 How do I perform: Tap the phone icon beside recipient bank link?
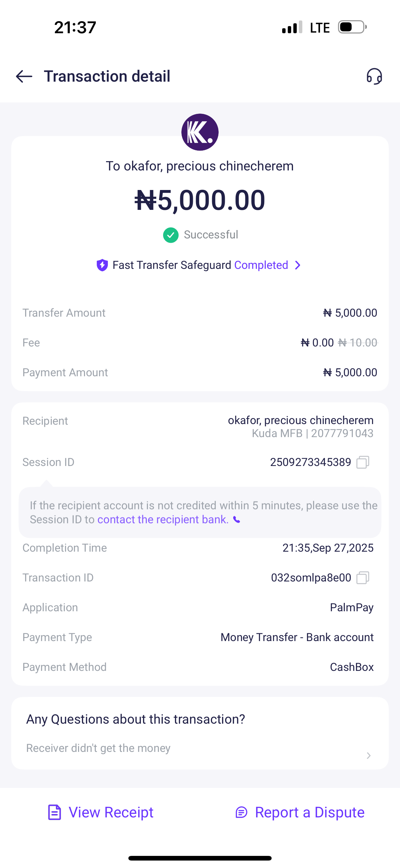[x=237, y=520]
